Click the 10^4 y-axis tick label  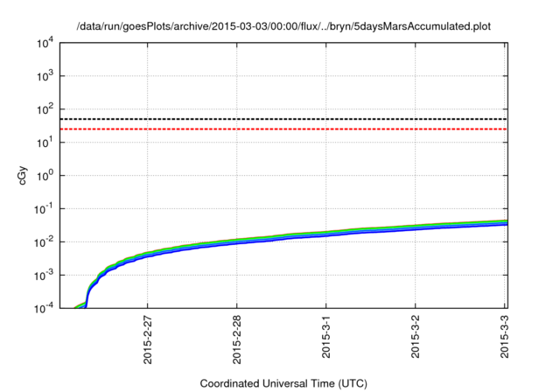(45, 44)
